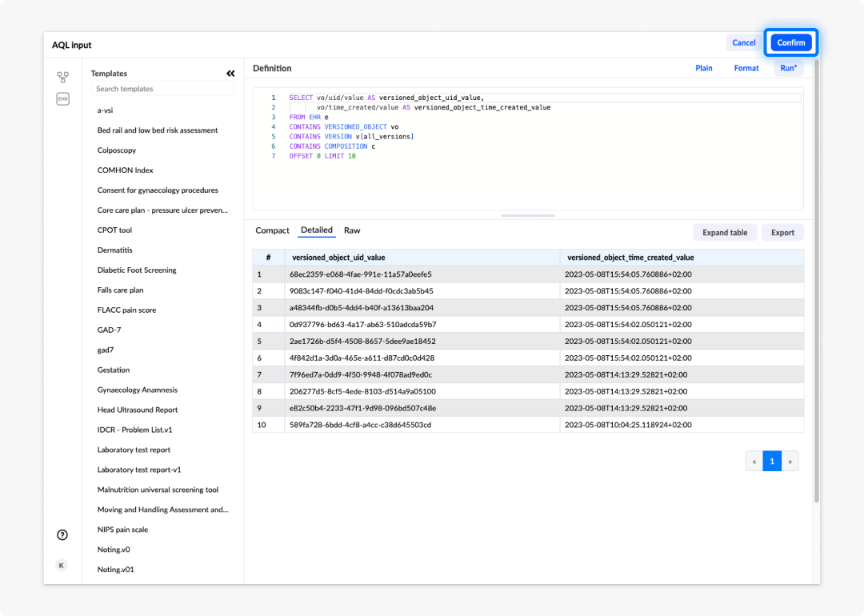
Task: Click the archetype tree icon in the sidebar
Action: [x=63, y=77]
